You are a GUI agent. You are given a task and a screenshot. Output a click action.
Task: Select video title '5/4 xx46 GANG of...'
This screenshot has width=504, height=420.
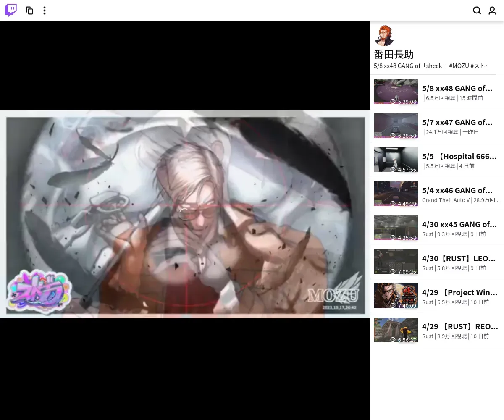[457, 190]
